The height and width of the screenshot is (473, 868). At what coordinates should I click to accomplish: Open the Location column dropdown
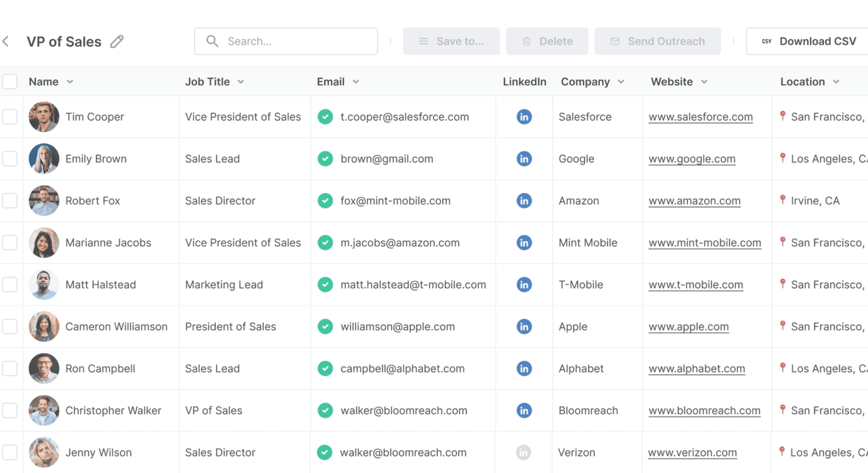click(x=836, y=82)
